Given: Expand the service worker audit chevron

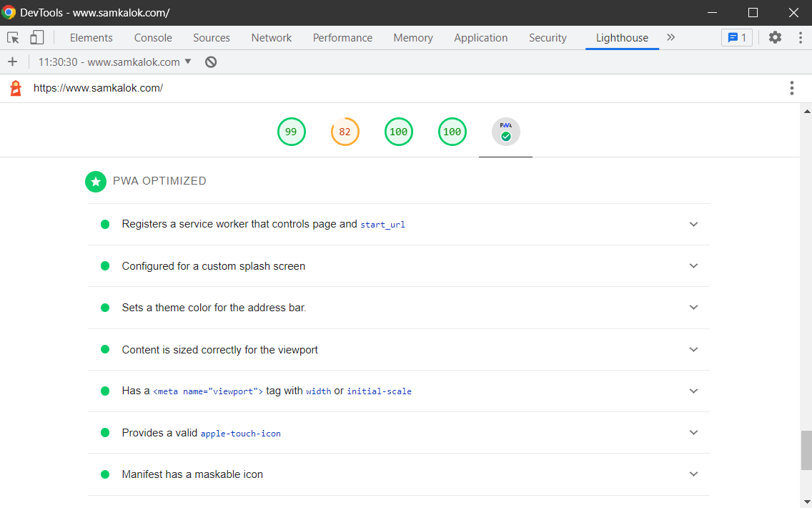Looking at the screenshot, I should click(693, 225).
